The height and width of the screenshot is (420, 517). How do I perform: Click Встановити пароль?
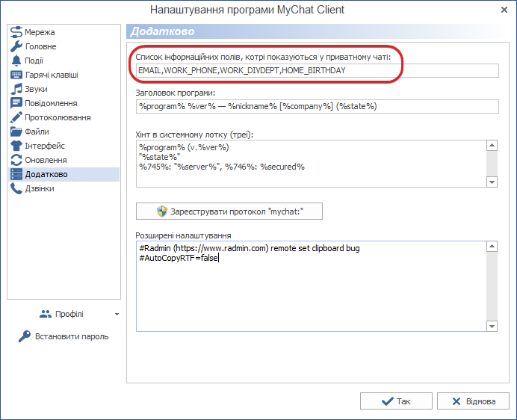pos(64,336)
